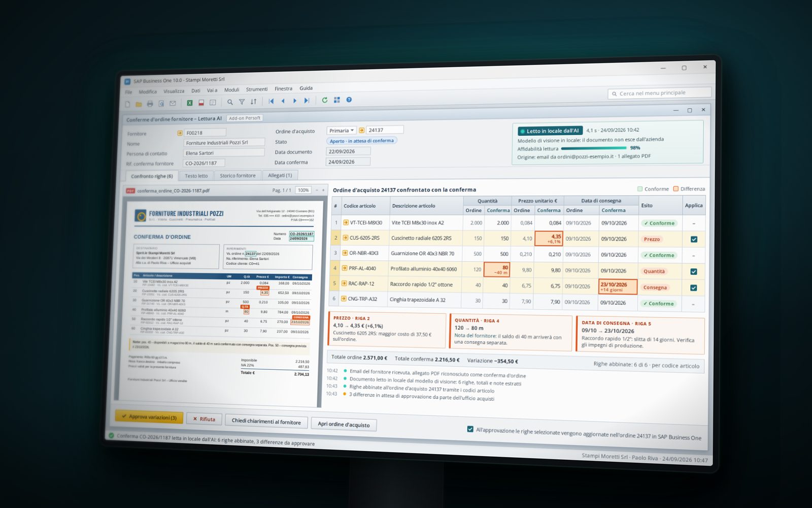The image size is (812, 508).
Task: Click the link arrow next to Fornitore F00218
Action: 180,133
